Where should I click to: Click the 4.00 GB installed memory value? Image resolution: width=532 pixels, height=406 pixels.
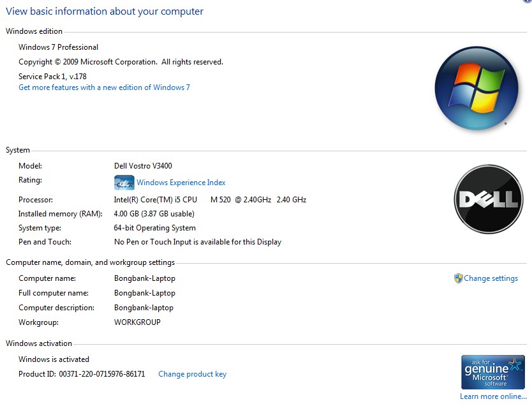tap(154, 214)
